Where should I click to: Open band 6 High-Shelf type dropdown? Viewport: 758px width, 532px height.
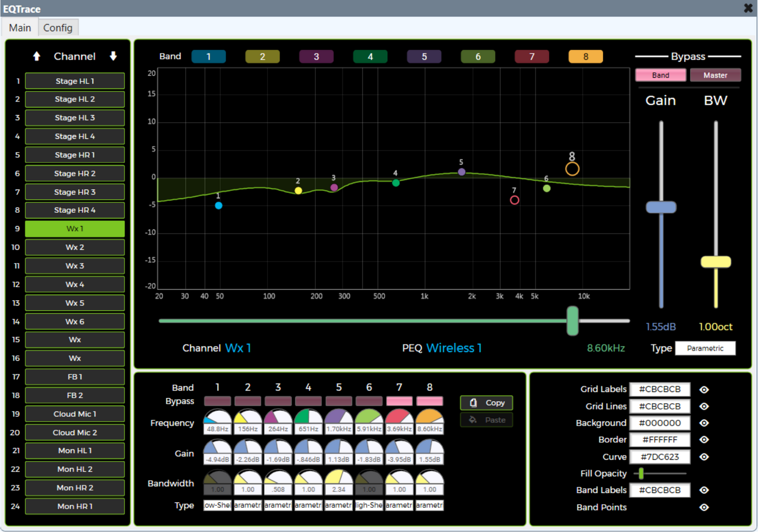[x=369, y=505]
